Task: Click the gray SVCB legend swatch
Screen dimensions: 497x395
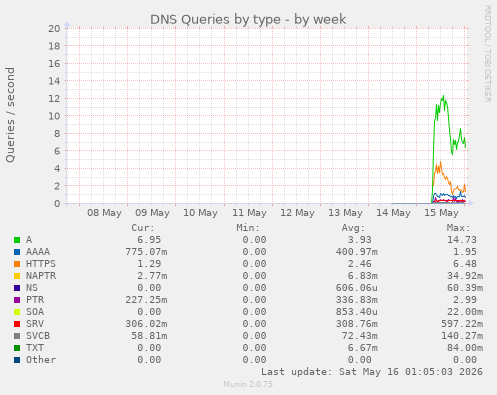Action: (17, 336)
